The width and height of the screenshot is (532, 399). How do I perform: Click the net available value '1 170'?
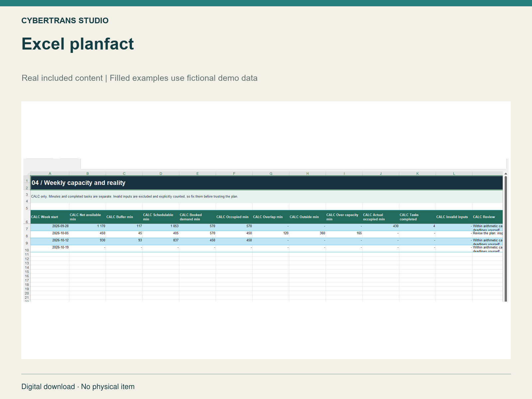point(87,227)
